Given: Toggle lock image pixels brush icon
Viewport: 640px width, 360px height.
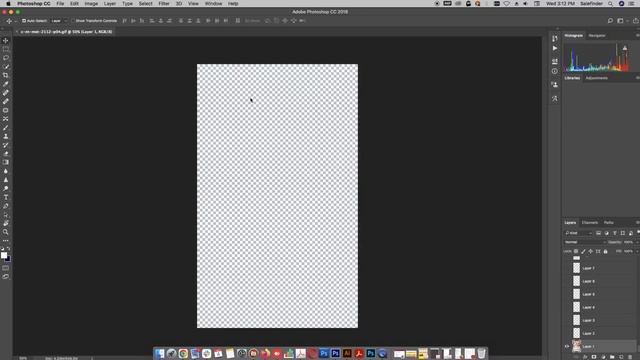Looking at the screenshot, I should pos(583,251).
